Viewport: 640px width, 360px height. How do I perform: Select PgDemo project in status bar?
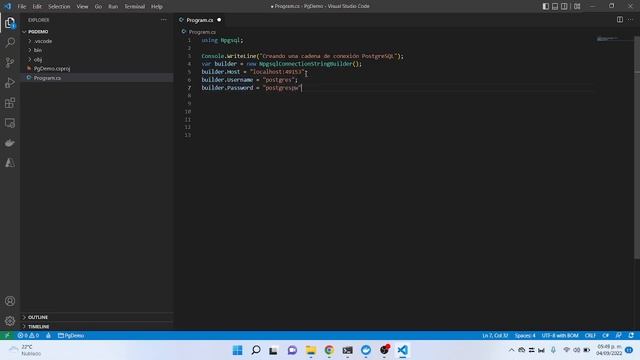pos(71,336)
